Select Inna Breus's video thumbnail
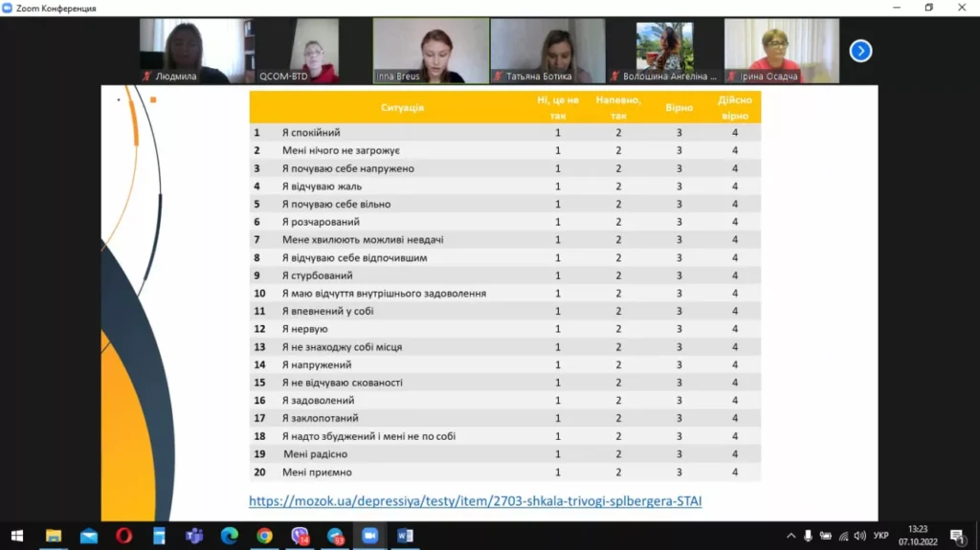 pos(432,51)
